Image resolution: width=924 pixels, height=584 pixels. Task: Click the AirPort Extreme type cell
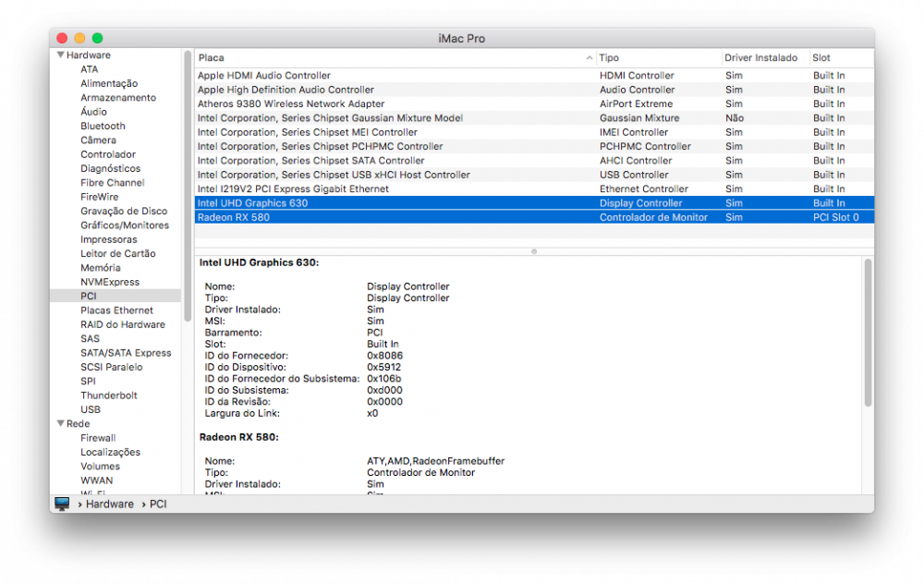pyautogui.click(x=636, y=103)
